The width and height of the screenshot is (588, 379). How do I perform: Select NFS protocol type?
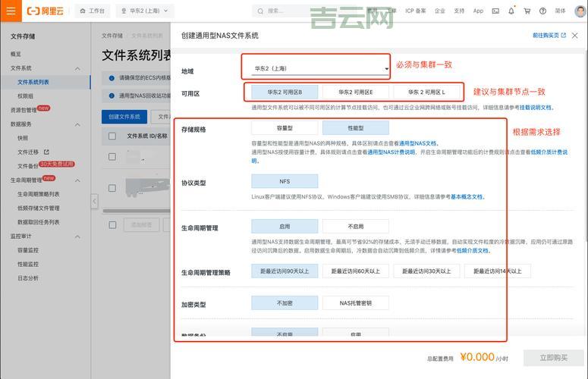point(285,181)
